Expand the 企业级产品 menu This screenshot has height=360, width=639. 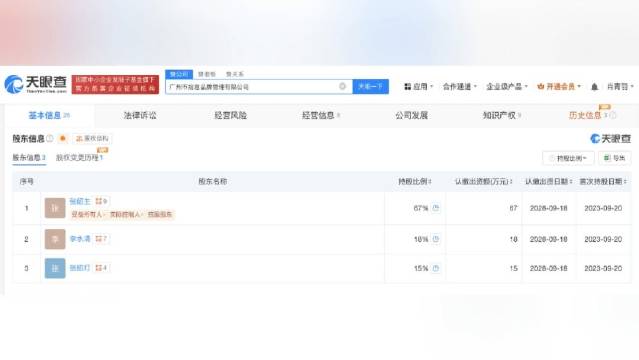pyautogui.click(x=507, y=86)
